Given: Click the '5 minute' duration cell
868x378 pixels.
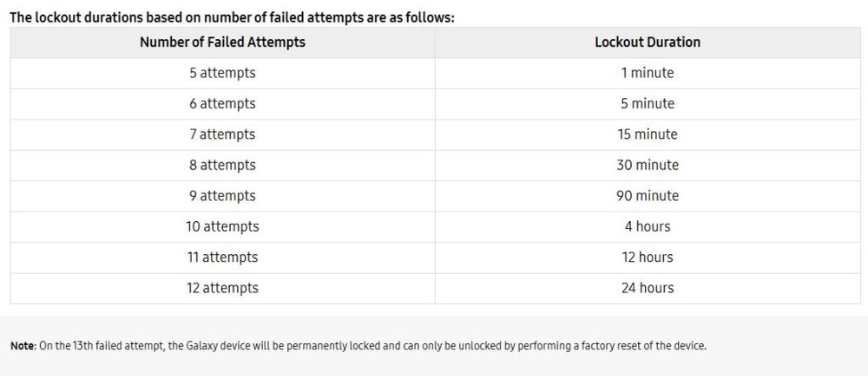Looking at the screenshot, I should point(648,104).
